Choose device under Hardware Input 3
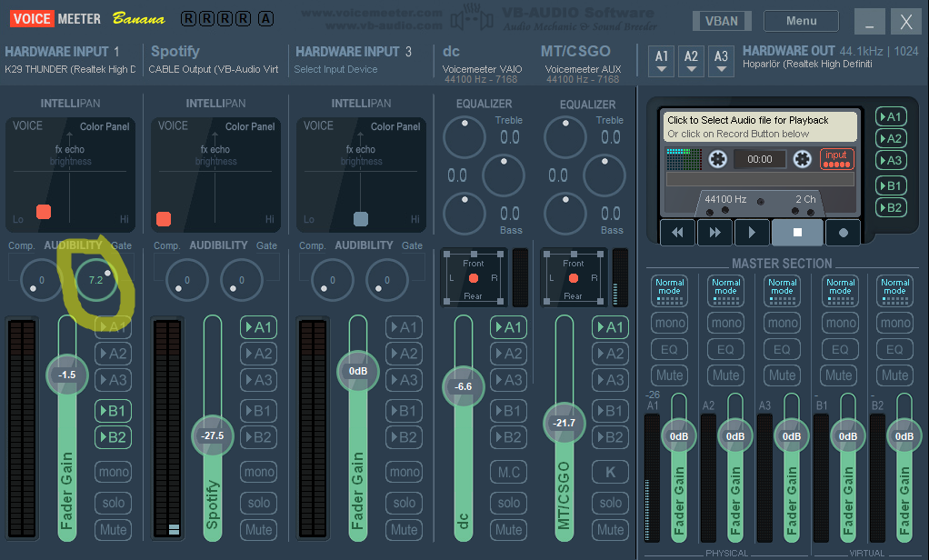 pyautogui.click(x=335, y=69)
